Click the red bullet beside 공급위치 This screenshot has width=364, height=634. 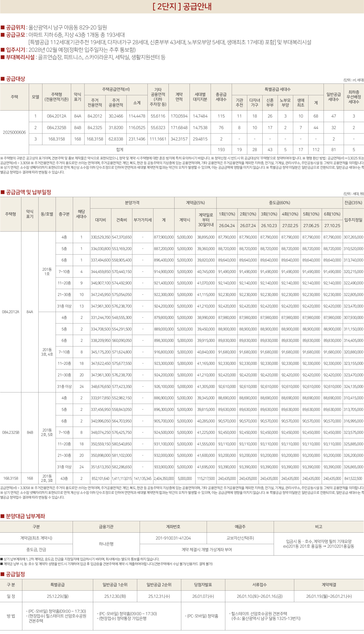click(2, 27)
